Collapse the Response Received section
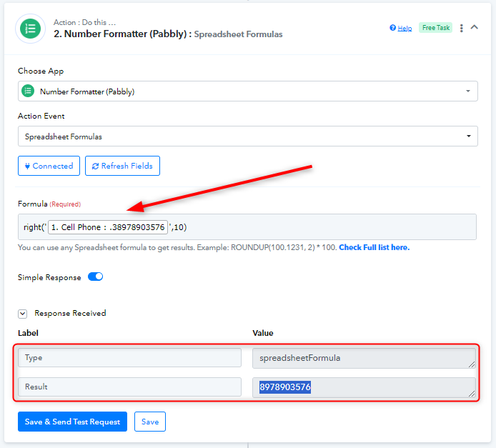This screenshot has width=496, height=448. point(22,314)
